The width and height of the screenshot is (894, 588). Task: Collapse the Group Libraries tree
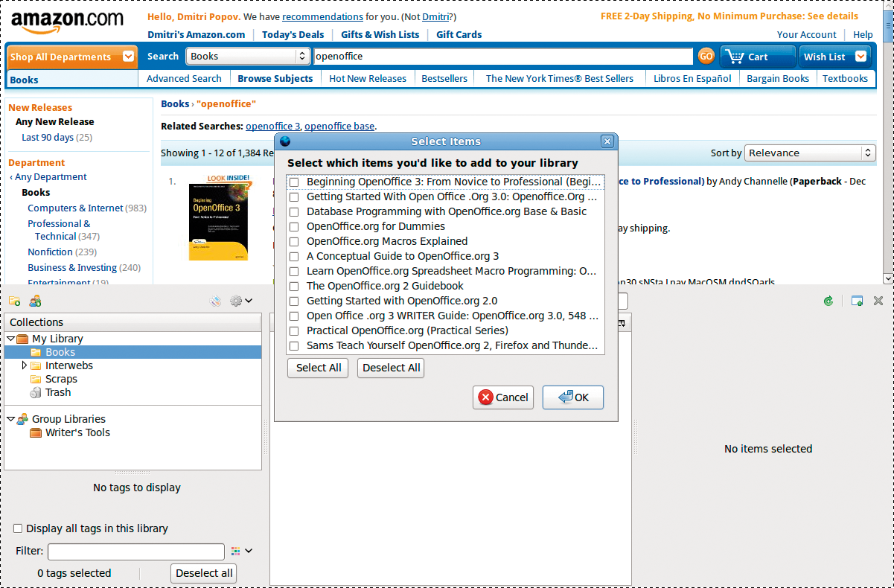[10, 419]
